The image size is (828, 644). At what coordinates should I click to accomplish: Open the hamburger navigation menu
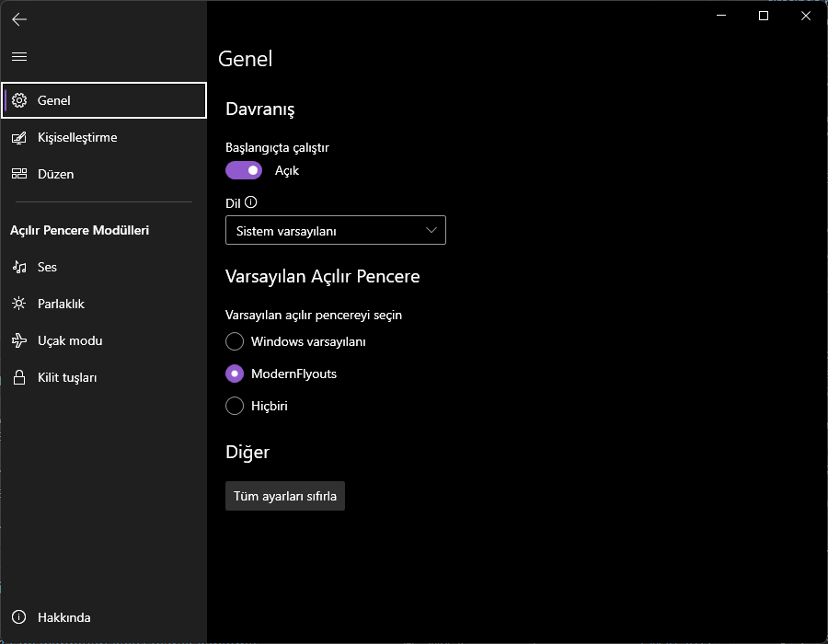[19, 56]
